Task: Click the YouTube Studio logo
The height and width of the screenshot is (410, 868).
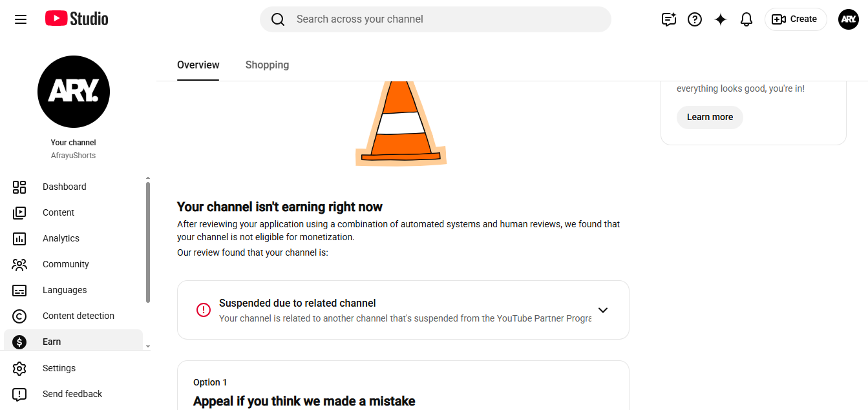Action: click(77, 19)
